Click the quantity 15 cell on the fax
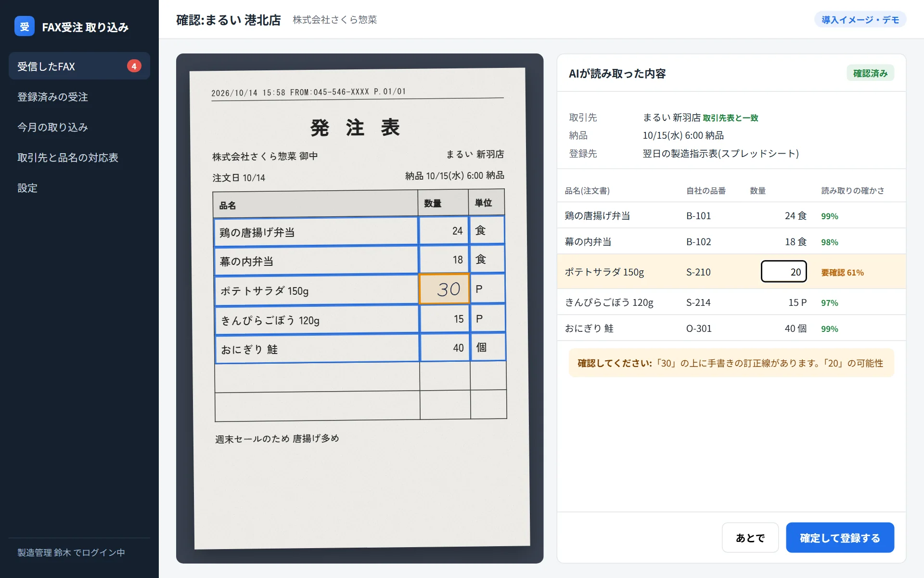This screenshot has height=578, width=924. [444, 319]
